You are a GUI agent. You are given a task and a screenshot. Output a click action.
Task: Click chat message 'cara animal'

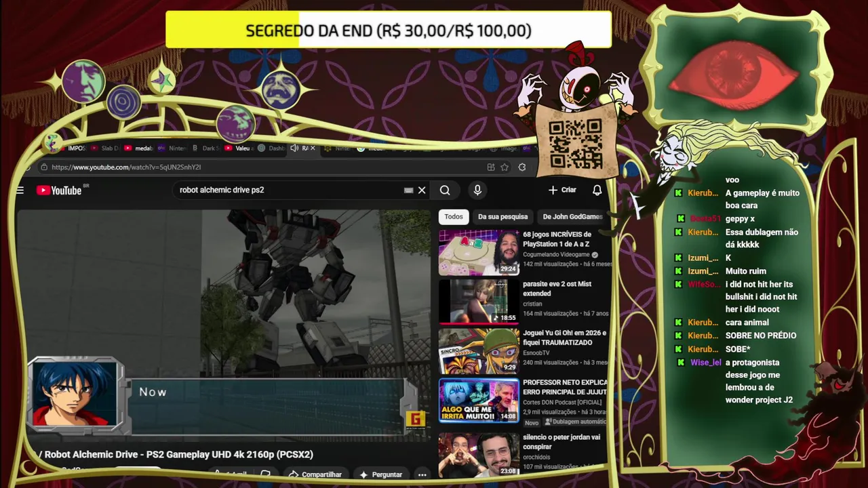point(747,323)
